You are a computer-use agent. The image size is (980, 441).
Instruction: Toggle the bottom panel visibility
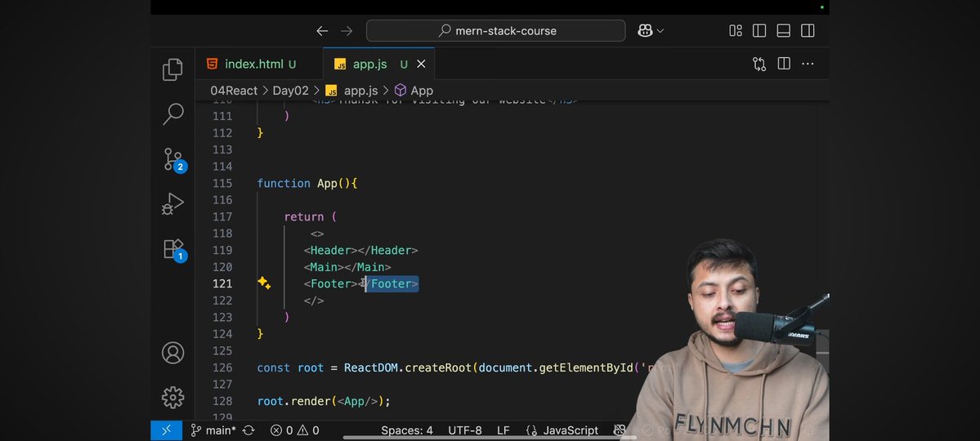(783, 30)
